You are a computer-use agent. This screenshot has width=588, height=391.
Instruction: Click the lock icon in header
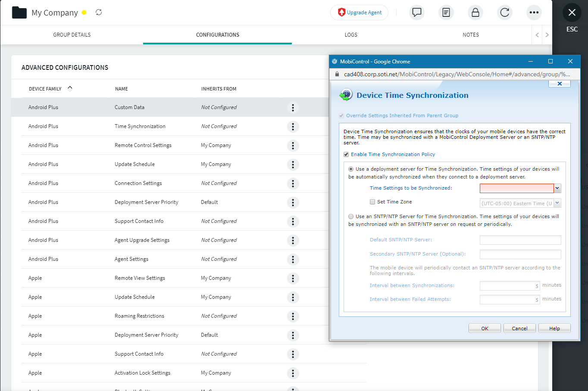coord(475,13)
